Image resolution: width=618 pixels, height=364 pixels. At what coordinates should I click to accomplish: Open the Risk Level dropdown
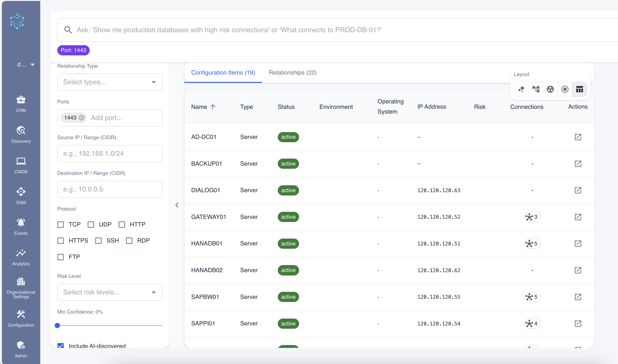110,292
